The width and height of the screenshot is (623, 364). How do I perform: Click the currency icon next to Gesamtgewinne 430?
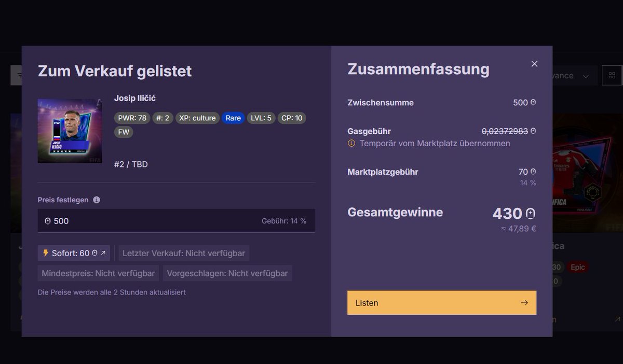[x=531, y=214]
